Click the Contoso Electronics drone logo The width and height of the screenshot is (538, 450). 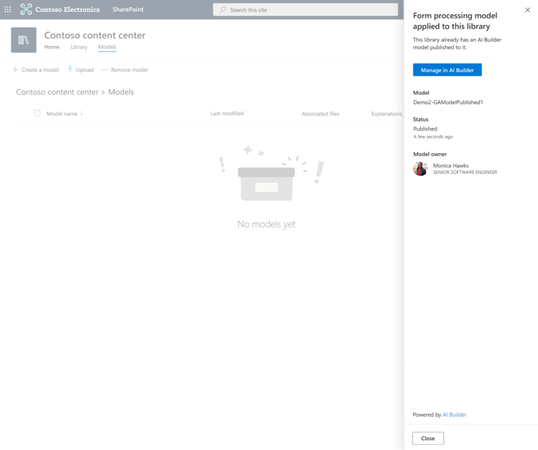(x=26, y=9)
